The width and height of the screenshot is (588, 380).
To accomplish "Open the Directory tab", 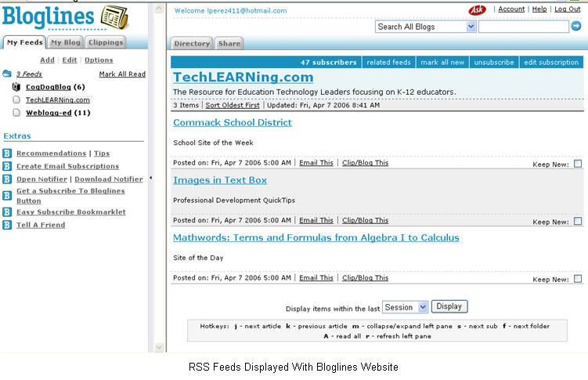I will coord(192,44).
